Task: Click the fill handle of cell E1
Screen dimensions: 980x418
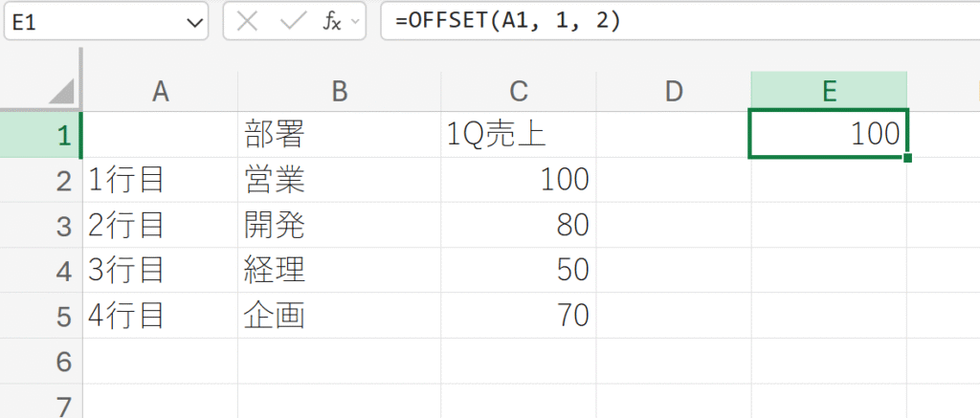Action: (x=906, y=157)
